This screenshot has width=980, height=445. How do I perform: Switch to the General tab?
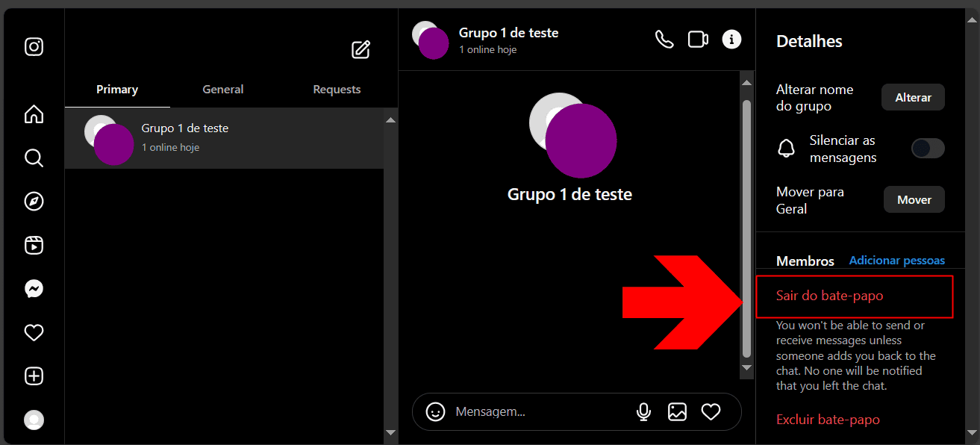point(223,90)
